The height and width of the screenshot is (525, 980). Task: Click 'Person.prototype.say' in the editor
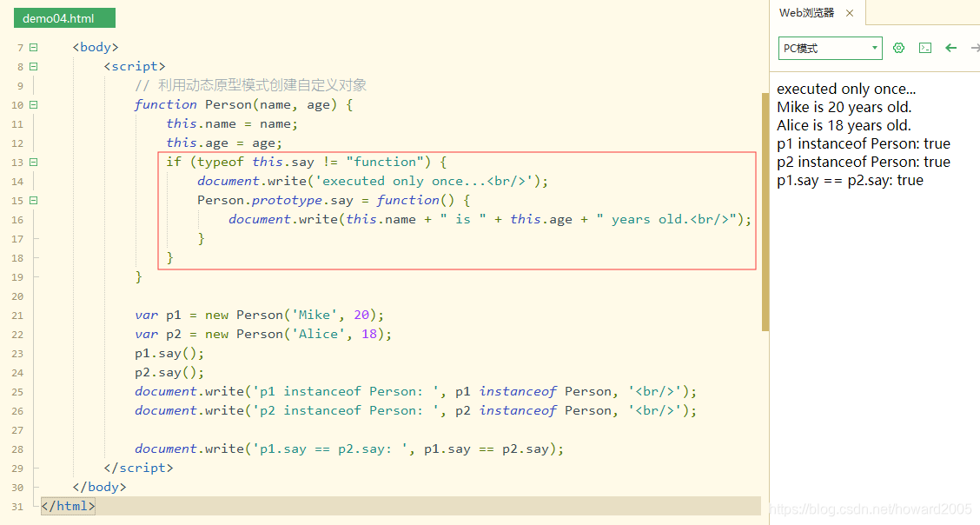[x=275, y=201]
